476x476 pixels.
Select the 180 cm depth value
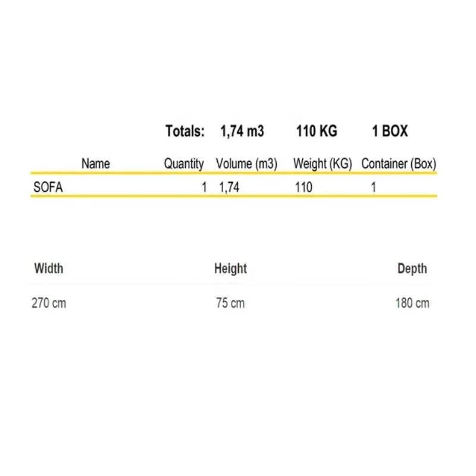(x=412, y=303)
